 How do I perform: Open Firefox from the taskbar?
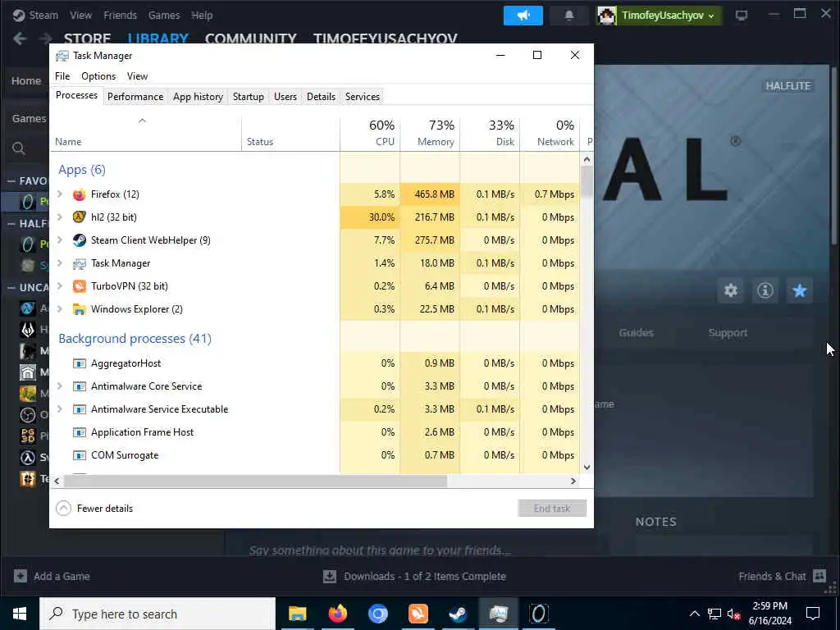[337, 614]
